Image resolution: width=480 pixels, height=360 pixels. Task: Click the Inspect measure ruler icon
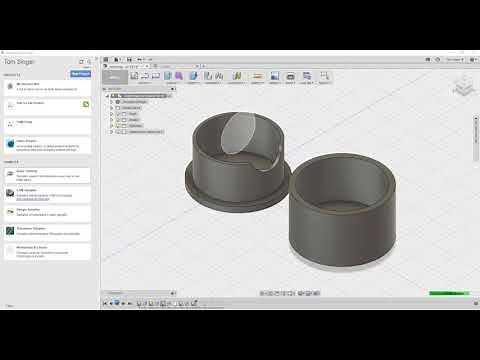pos(257,76)
